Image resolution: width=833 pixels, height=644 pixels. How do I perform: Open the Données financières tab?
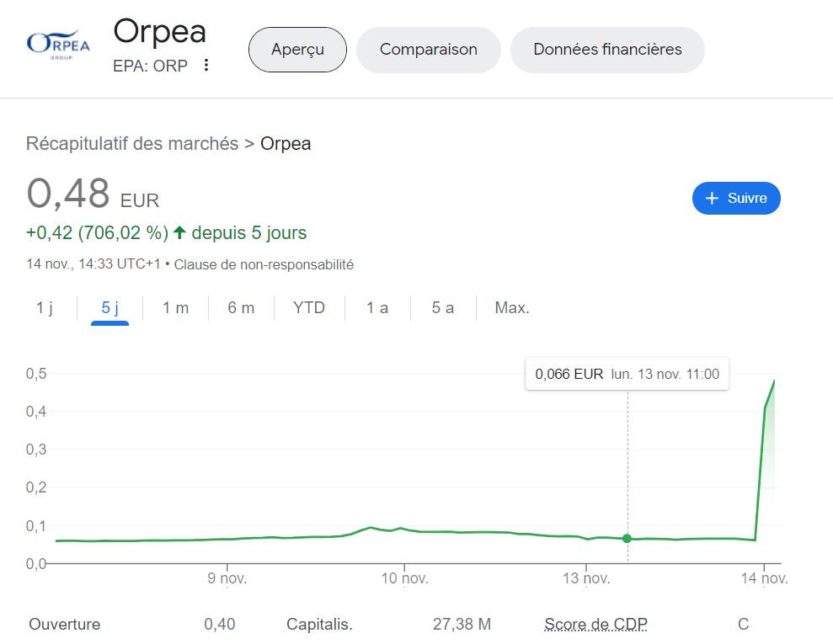pos(607,50)
